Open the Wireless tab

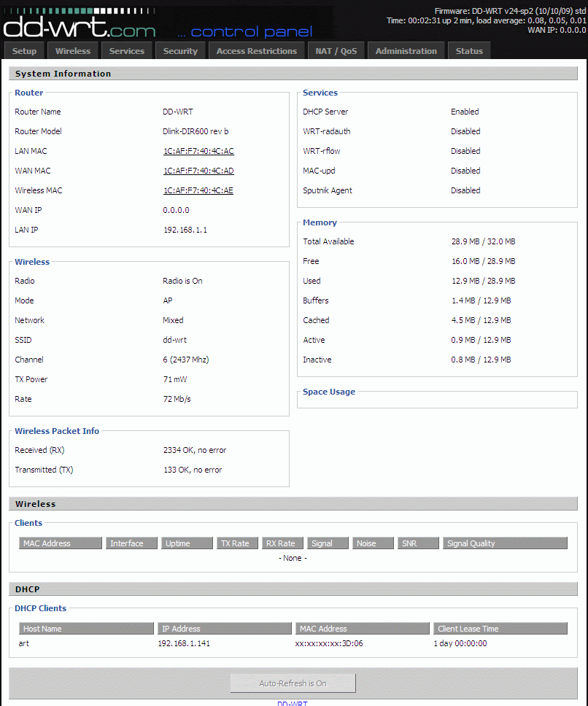click(73, 51)
